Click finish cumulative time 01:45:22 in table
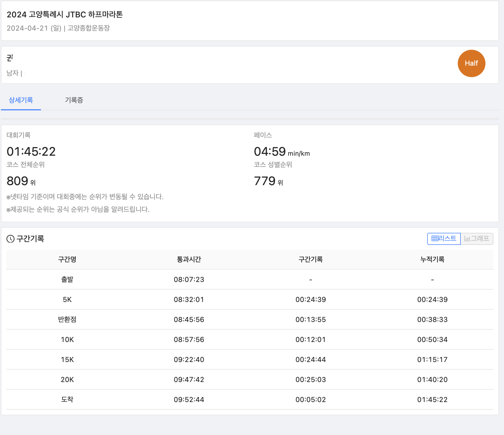 point(432,400)
